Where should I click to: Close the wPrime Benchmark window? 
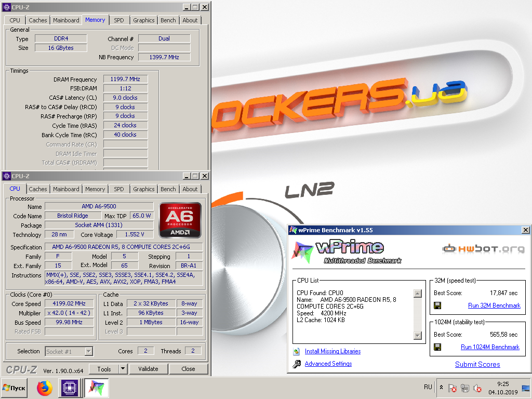(525, 230)
